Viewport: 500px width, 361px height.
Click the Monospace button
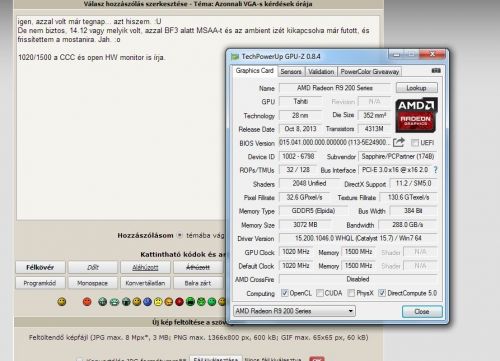(93, 283)
